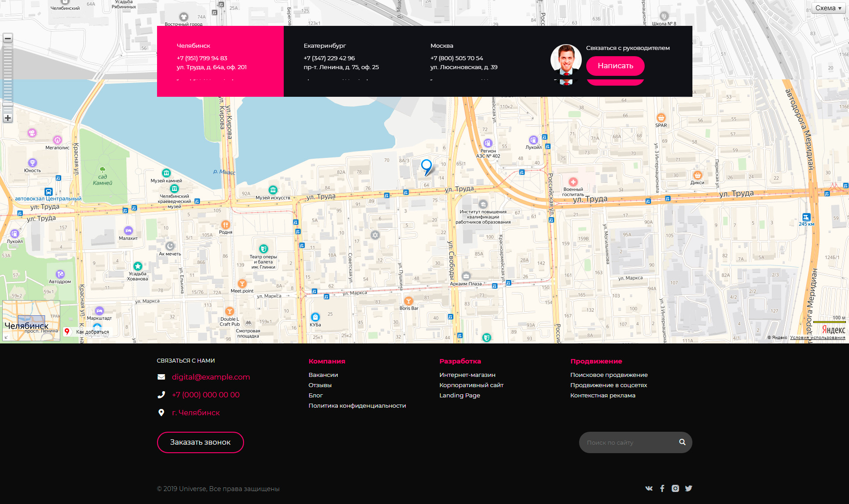
Task: Click the digital@example.com email link
Action: [211, 377]
